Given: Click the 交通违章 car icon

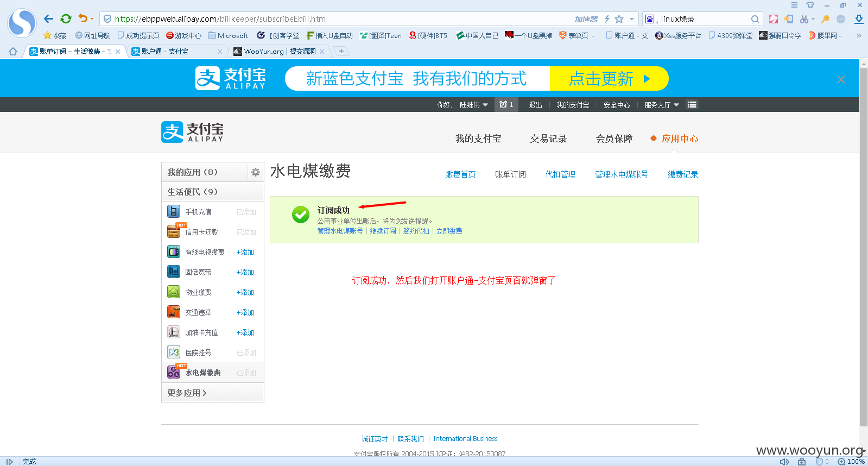Looking at the screenshot, I should pos(174,312).
